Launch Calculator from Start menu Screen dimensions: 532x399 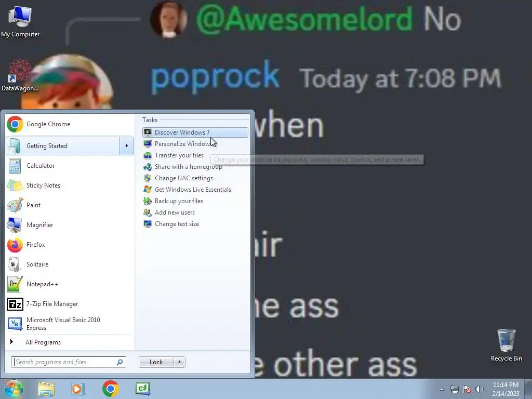coord(69,166)
